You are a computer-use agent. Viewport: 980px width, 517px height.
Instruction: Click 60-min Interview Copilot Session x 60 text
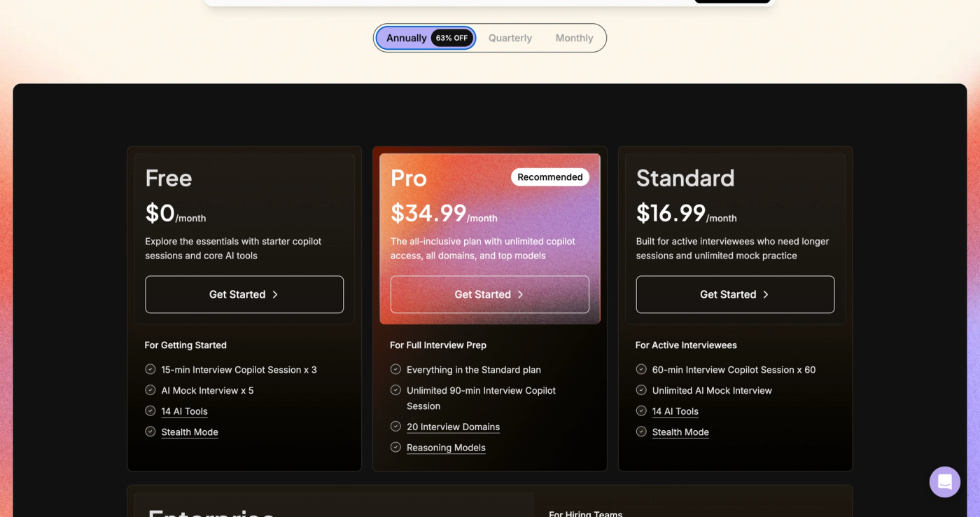tap(734, 370)
